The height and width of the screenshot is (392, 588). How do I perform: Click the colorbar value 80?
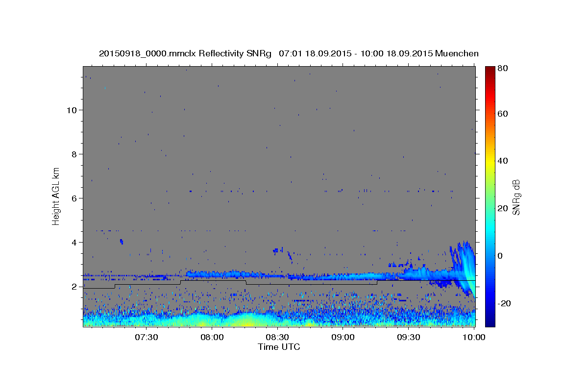pos(504,69)
